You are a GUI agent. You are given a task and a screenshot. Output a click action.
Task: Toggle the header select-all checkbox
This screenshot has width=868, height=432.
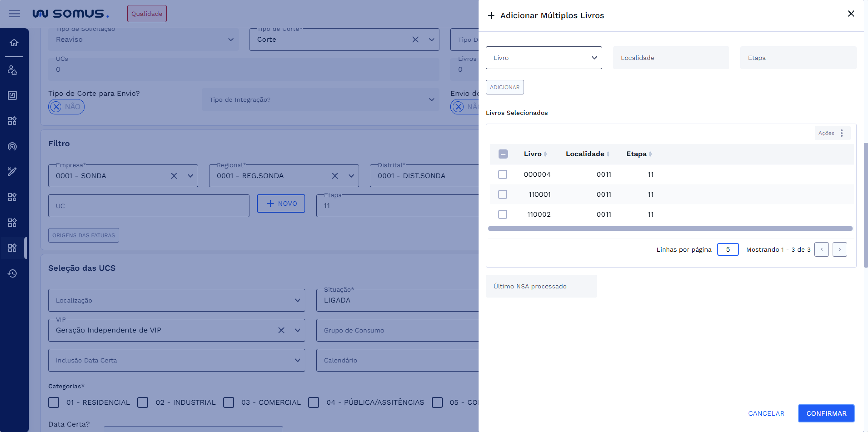503,154
